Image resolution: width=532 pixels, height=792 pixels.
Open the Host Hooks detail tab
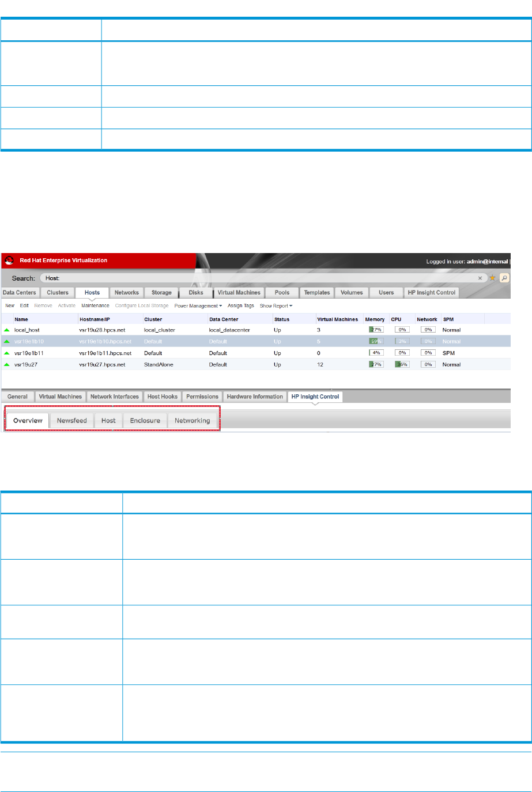pos(163,397)
